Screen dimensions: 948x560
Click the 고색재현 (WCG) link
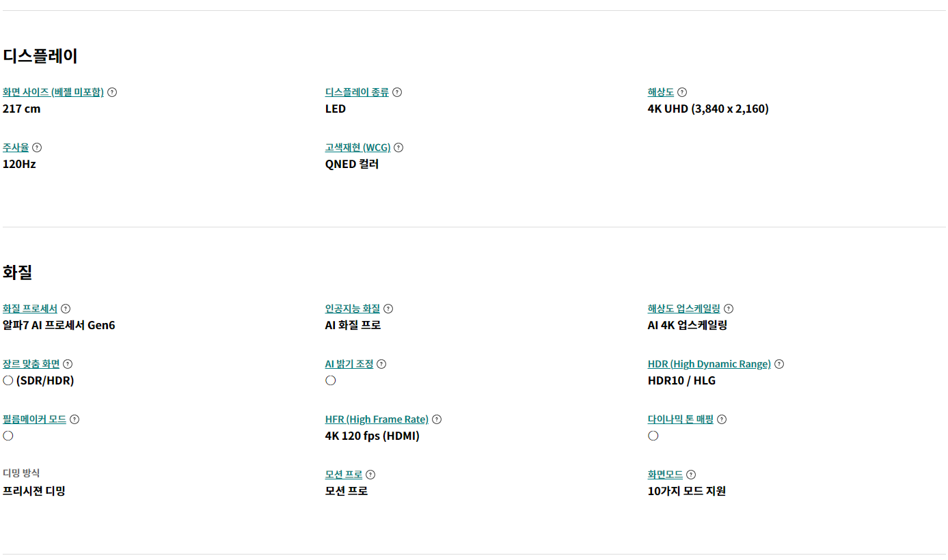357,148
